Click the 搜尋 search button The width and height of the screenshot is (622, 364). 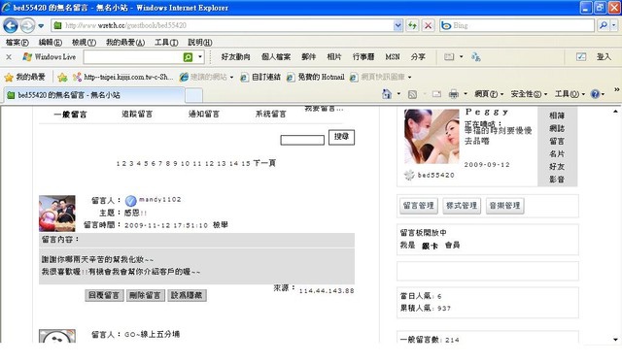click(341, 137)
